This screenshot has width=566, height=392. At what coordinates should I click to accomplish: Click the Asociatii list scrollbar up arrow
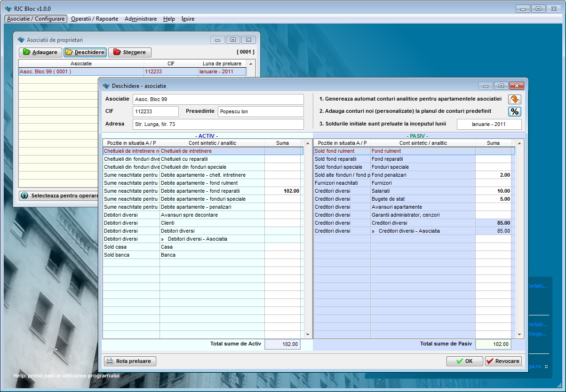pos(251,63)
